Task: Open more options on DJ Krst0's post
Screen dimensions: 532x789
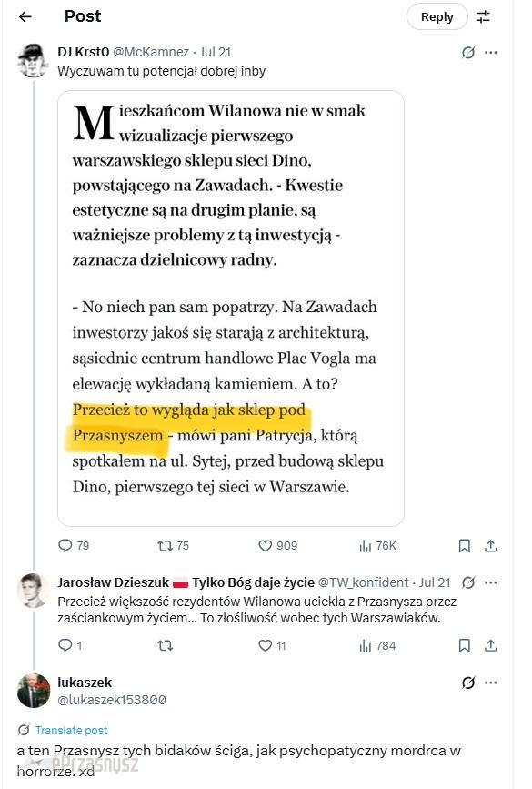Action: pos(491,53)
